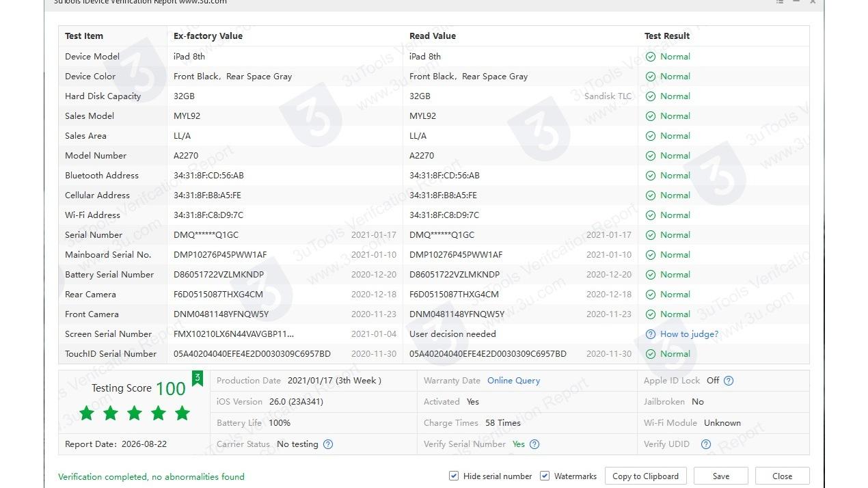Open help icon next to Apple ID Lock
The width and height of the screenshot is (868, 488).
(729, 381)
